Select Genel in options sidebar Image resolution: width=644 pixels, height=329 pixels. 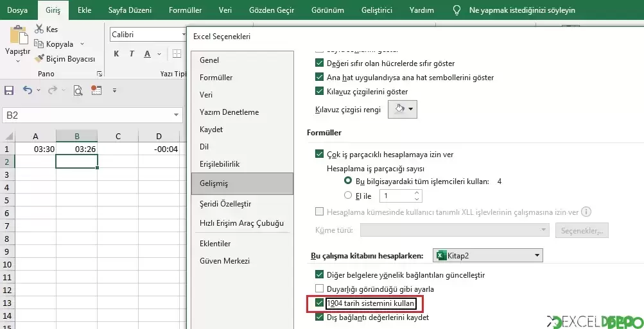[242, 60]
